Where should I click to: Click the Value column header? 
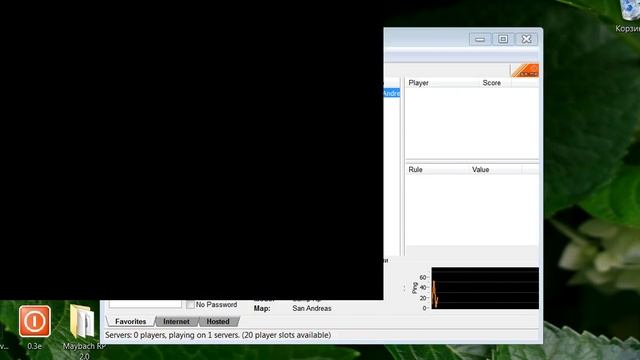tap(496, 169)
